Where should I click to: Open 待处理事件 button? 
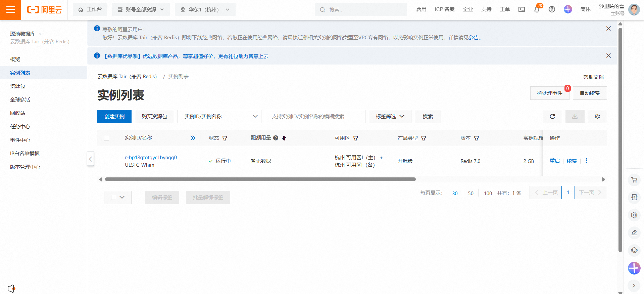click(550, 93)
